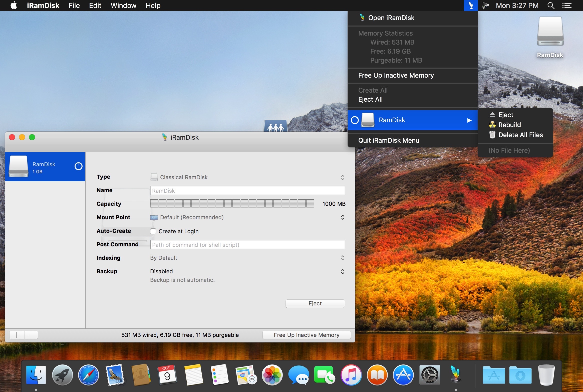
Task: Click the iRamDisk feather icon in menu bar
Action: 471,6
